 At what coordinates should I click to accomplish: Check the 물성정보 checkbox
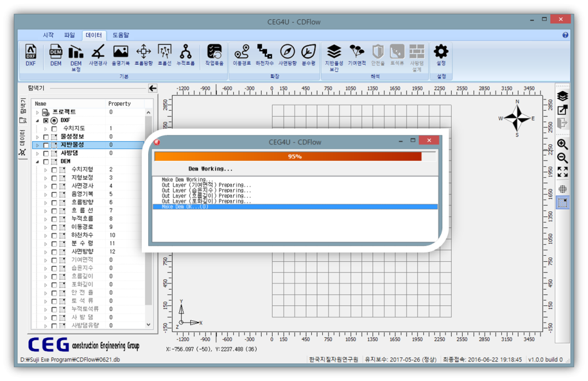(x=46, y=137)
